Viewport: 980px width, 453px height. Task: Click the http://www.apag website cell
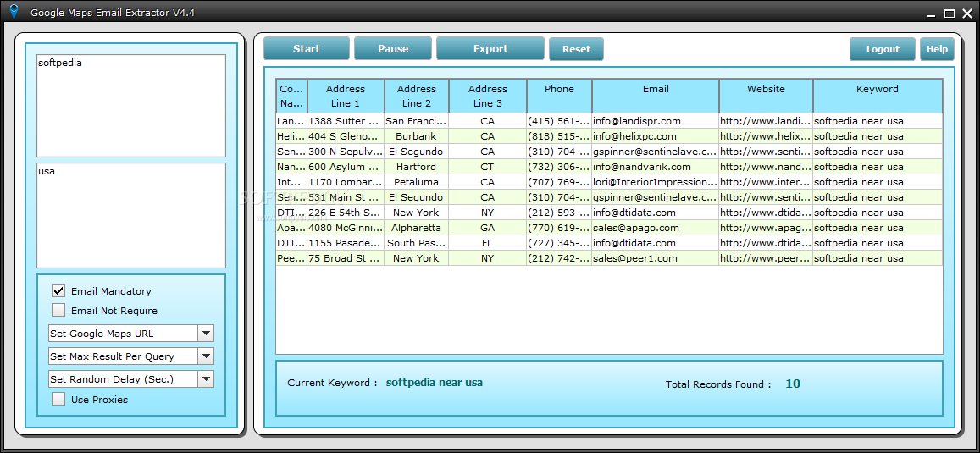pos(766,228)
